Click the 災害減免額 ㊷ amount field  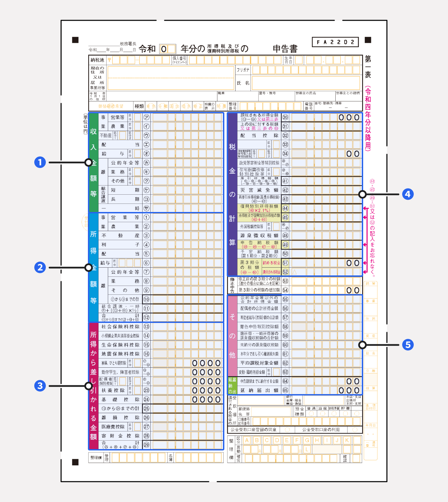pyautogui.click(x=326, y=190)
